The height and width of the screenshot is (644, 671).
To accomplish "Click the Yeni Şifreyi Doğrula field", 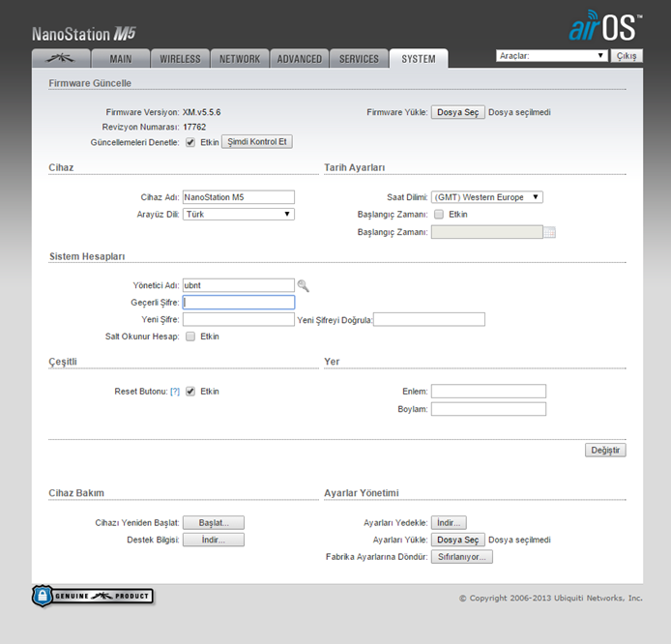I will (428, 320).
